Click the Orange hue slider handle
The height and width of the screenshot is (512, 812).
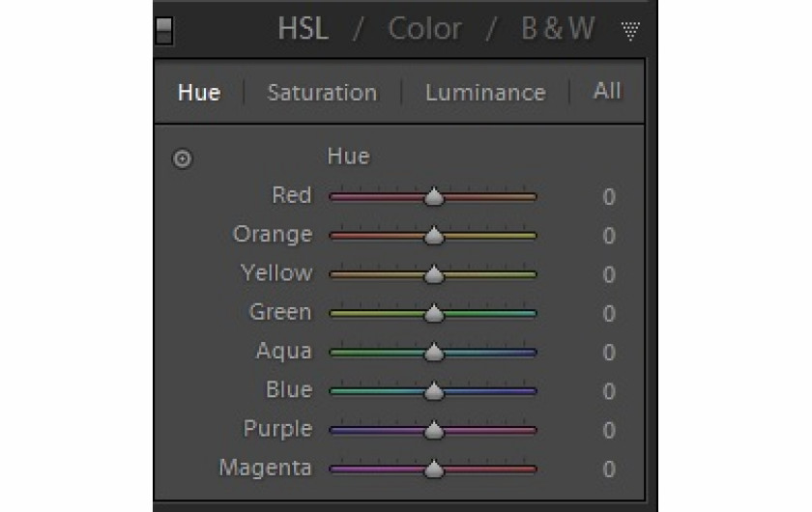click(434, 236)
